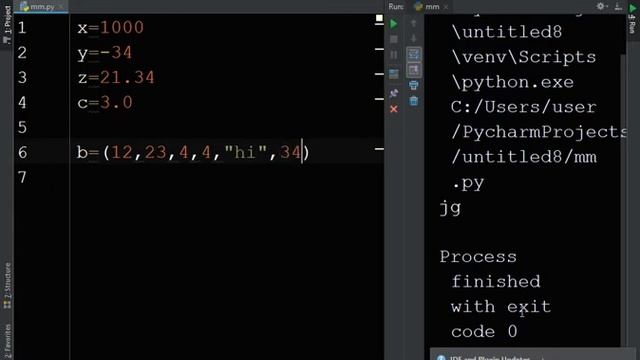Close the run session with red X icon
The image size is (640, 360).
click(393, 109)
